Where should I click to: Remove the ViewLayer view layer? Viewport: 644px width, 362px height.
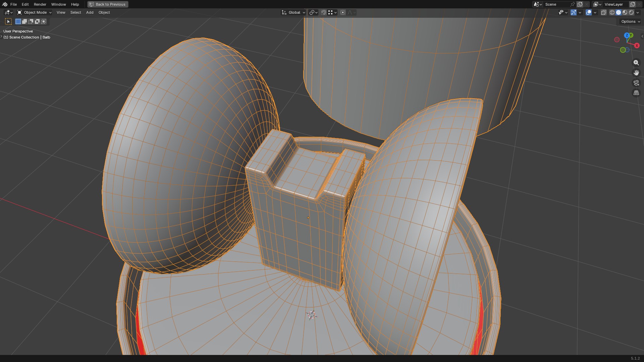(x=639, y=4)
